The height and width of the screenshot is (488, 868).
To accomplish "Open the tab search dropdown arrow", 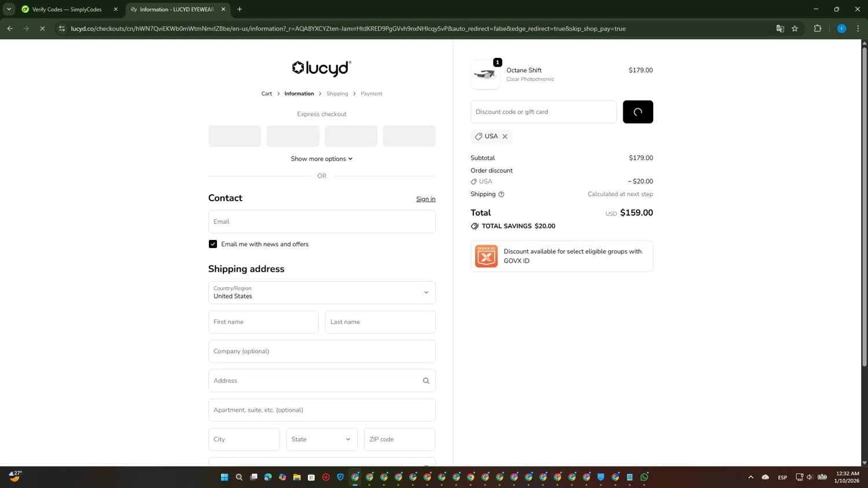I will [x=9, y=9].
